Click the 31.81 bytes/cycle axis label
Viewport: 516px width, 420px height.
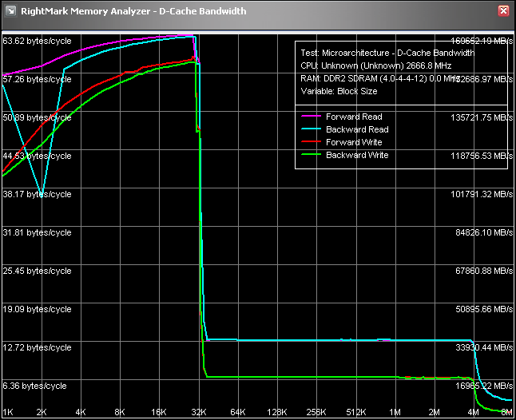[38, 233]
